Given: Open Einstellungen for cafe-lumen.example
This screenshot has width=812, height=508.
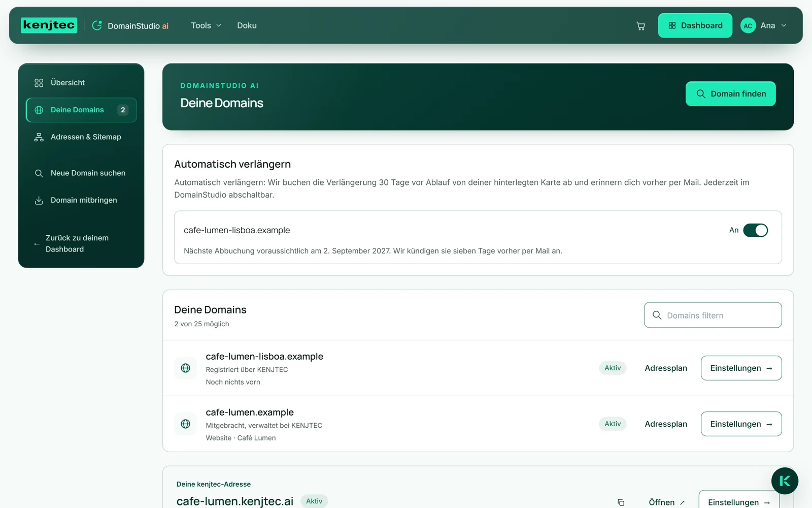Looking at the screenshot, I should coord(741,424).
